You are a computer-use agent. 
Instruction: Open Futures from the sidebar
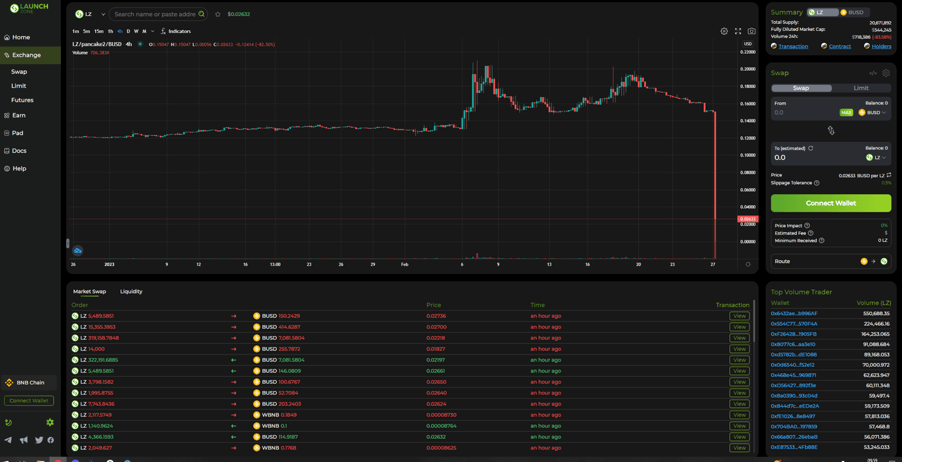coord(22,100)
